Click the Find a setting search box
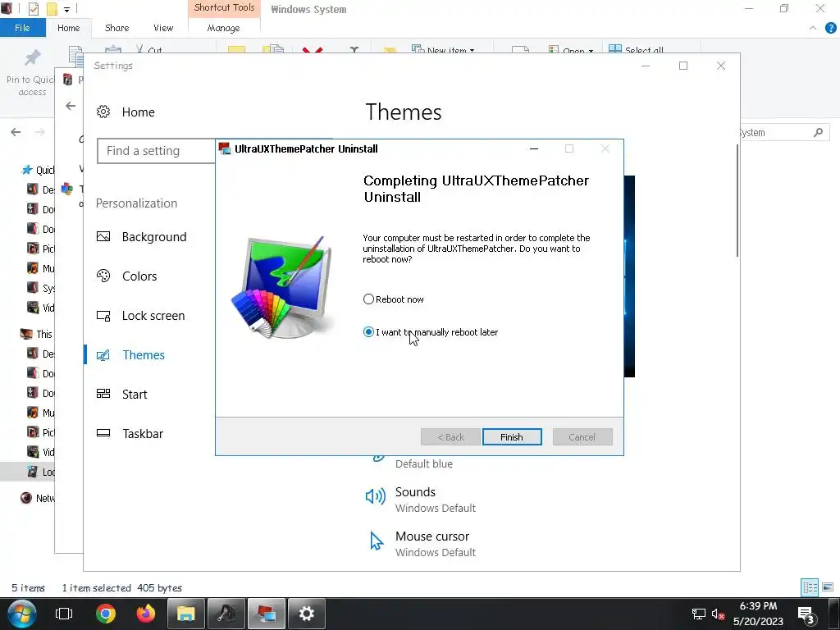The image size is (840, 630). tap(157, 151)
